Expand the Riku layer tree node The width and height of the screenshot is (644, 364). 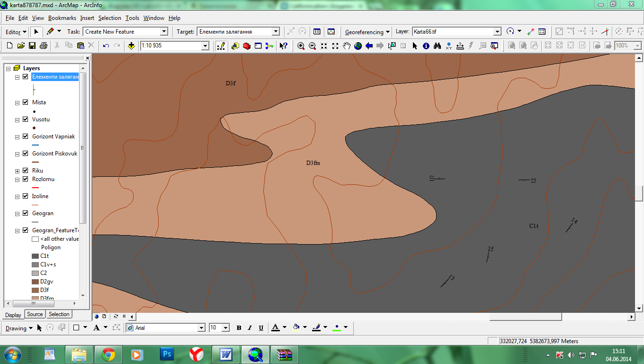18,171
